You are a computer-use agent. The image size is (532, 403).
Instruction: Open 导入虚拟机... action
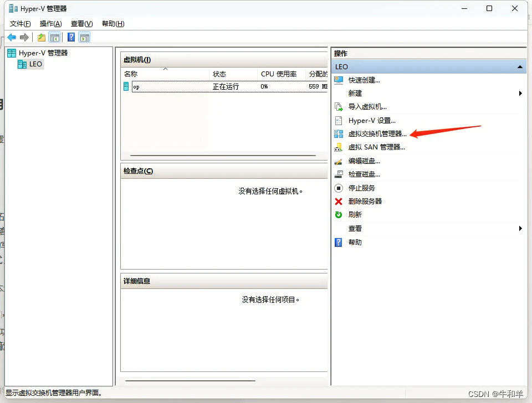pyautogui.click(x=367, y=107)
